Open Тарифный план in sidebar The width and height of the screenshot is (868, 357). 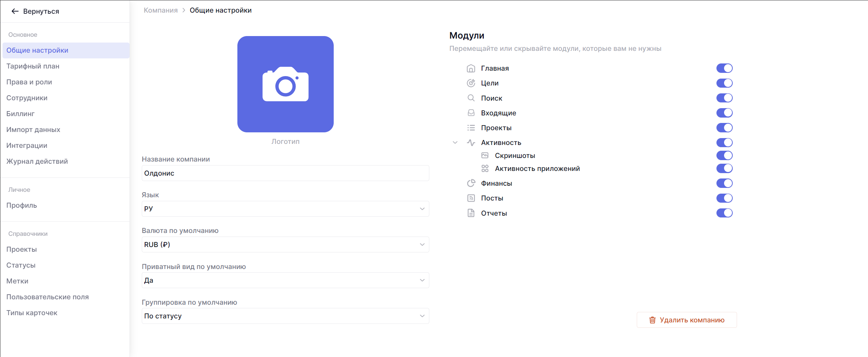tap(33, 66)
